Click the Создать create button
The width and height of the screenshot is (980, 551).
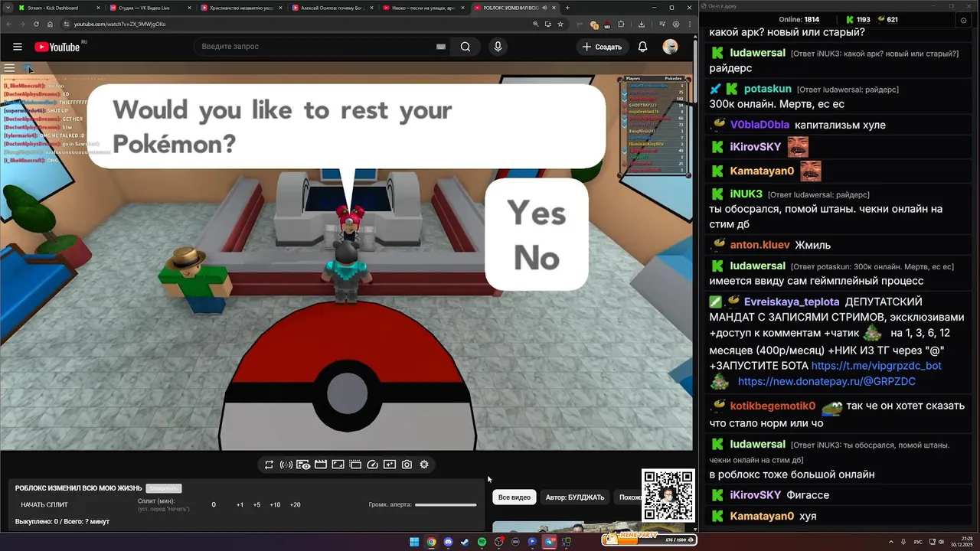coord(602,47)
